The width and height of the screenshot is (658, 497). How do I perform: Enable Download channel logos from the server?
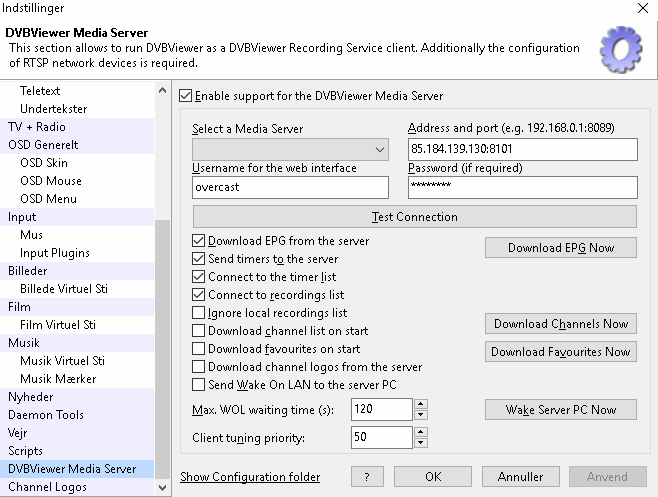click(198, 367)
